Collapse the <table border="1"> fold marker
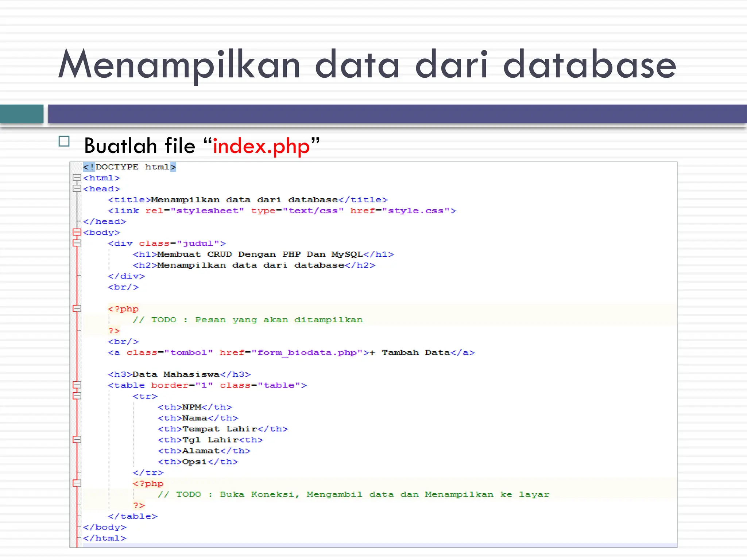 click(77, 385)
